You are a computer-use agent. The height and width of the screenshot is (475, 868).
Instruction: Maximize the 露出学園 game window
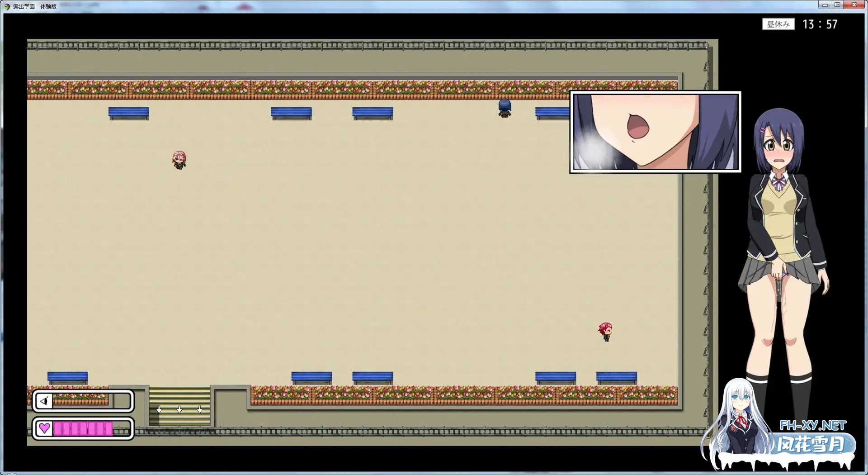(837, 5)
